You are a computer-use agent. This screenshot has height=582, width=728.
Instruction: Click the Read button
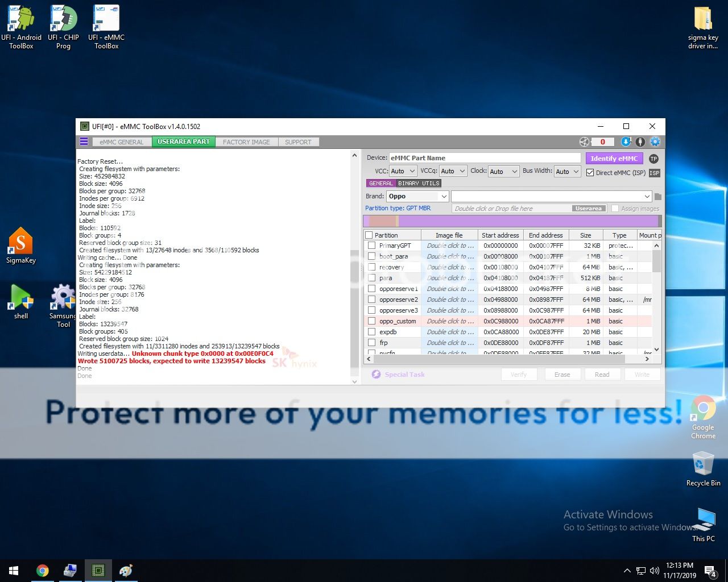click(x=602, y=375)
